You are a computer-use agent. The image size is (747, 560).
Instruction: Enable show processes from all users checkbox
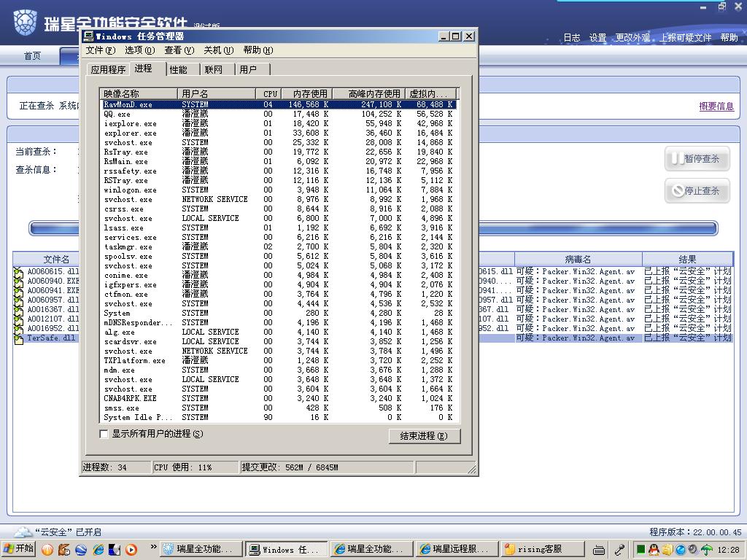coord(104,434)
